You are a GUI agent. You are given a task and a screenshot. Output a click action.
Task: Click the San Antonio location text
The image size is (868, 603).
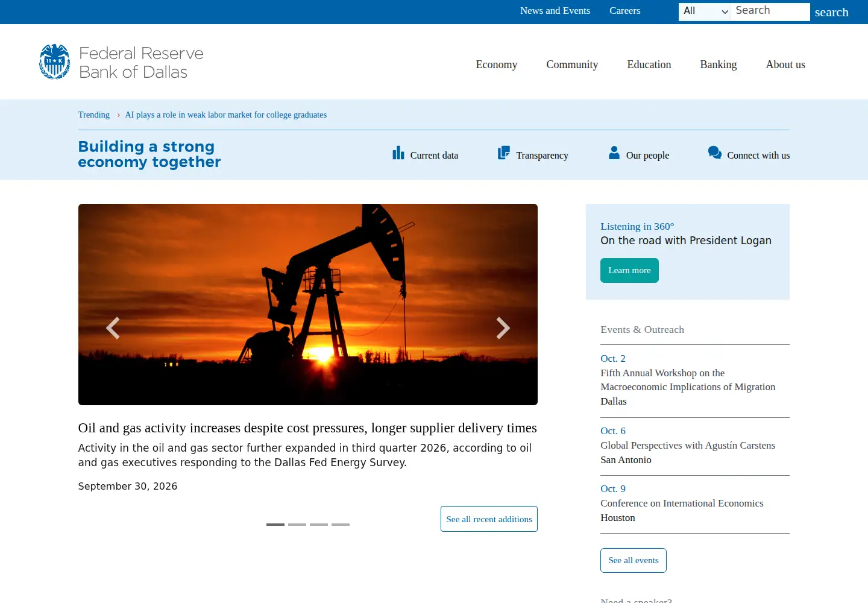click(626, 459)
